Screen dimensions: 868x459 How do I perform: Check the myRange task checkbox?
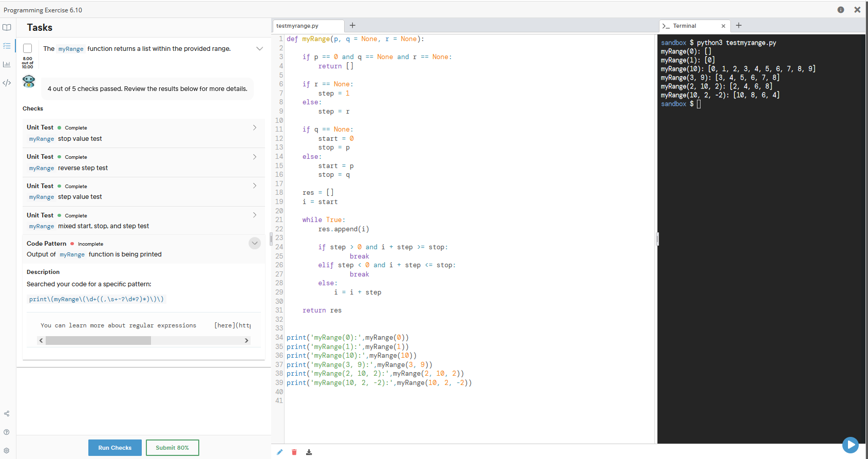coord(28,48)
